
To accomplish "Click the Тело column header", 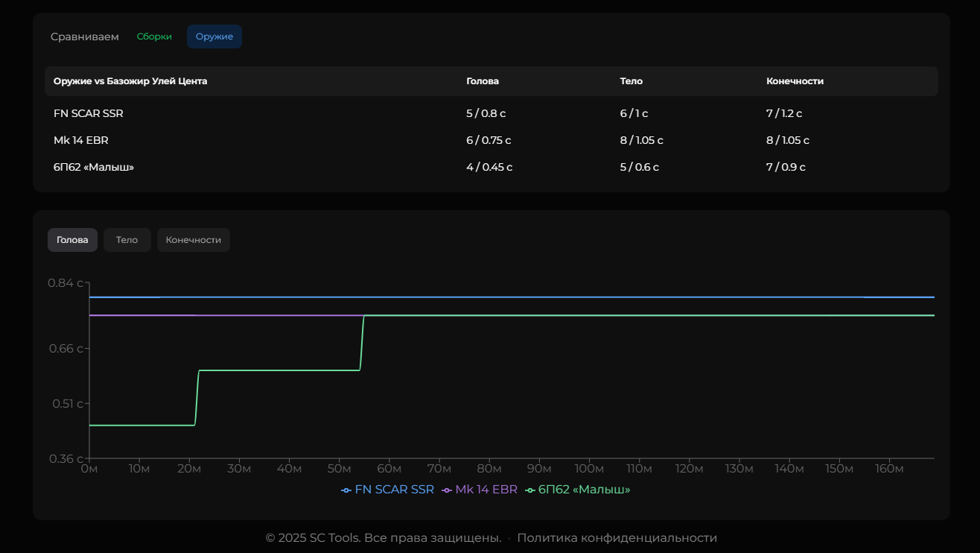I will (631, 81).
